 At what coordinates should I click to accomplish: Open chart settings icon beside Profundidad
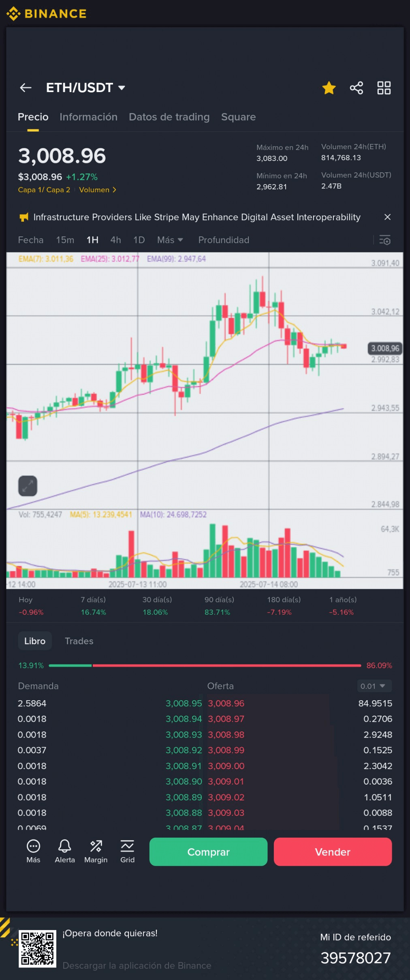384,240
